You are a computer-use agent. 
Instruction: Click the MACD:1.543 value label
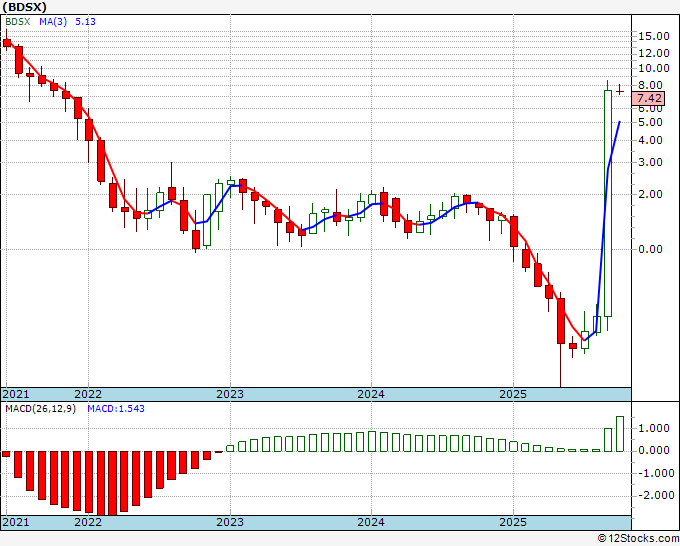click(x=116, y=409)
